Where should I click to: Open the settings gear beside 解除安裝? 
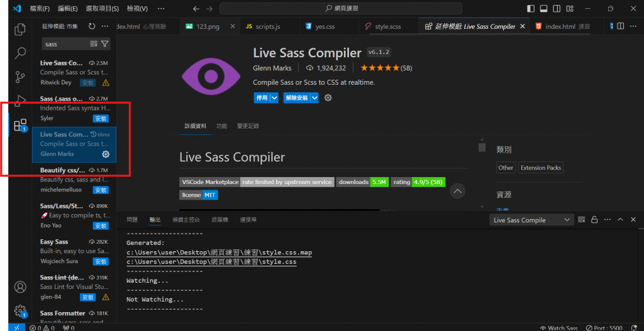328,97
